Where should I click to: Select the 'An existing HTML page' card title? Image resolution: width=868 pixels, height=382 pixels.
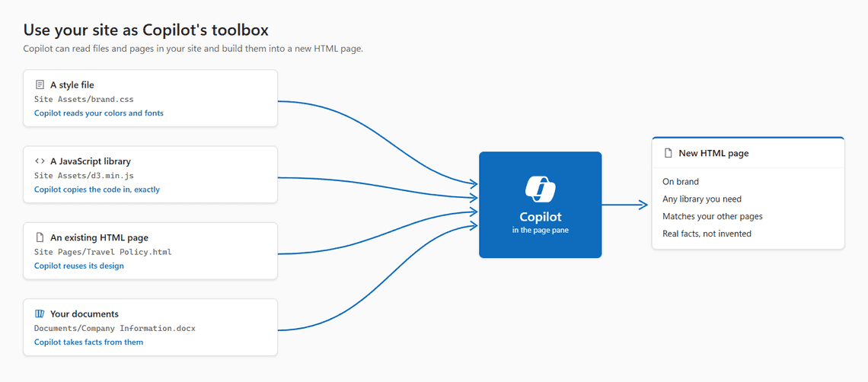(x=99, y=238)
